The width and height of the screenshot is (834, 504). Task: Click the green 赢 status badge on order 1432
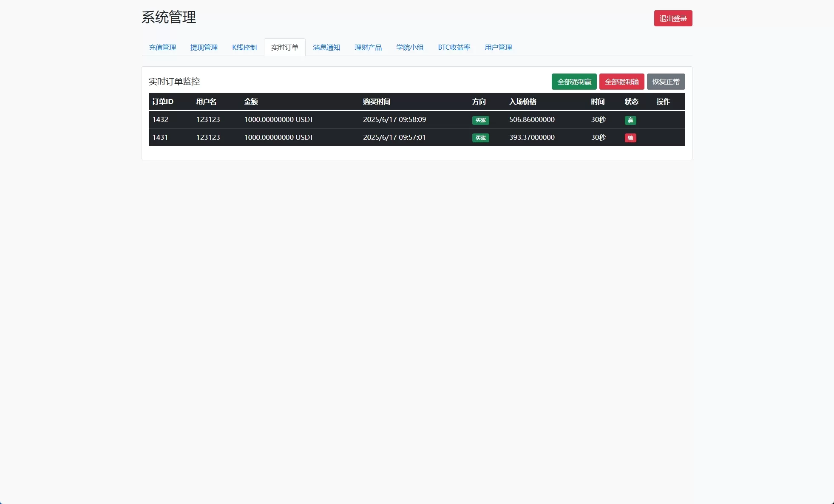(x=631, y=120)
